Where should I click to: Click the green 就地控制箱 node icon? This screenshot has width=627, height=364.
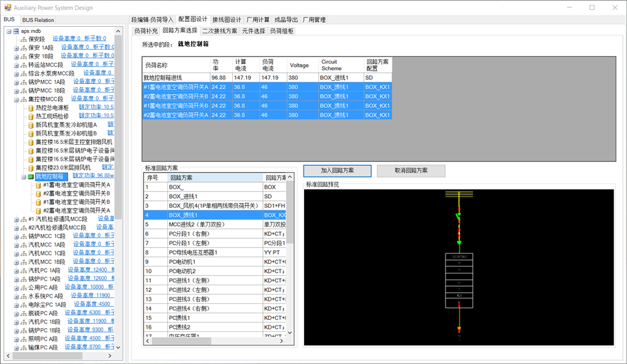31,177
